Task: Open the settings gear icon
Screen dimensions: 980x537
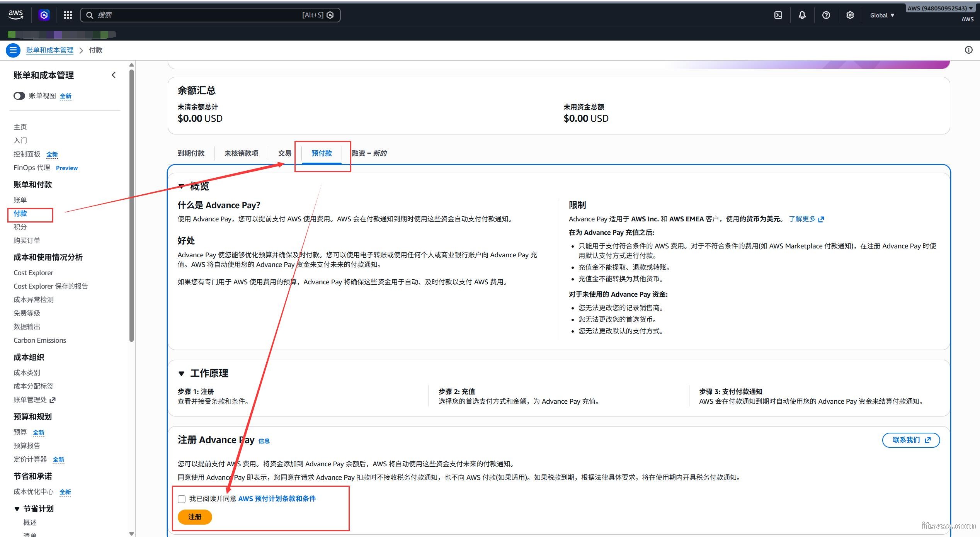Action: tap(850, 15)
